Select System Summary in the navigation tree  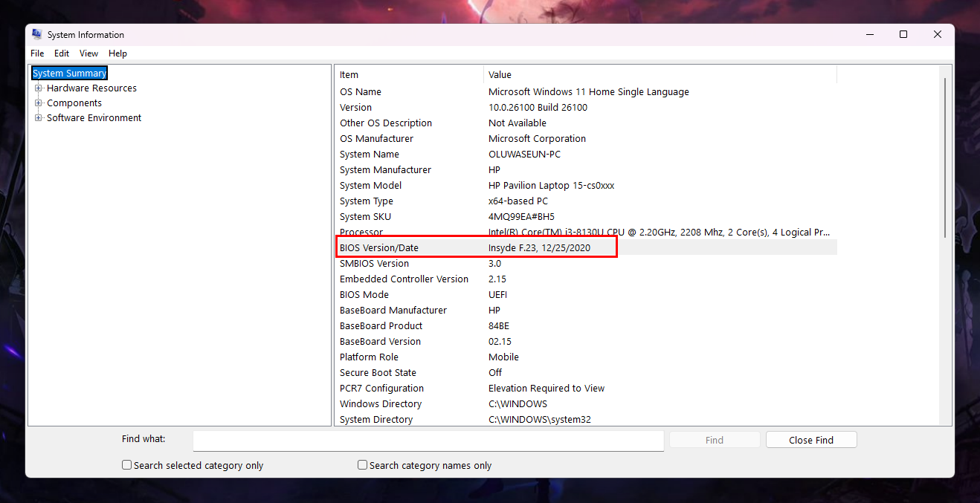(x=69, y=72)
